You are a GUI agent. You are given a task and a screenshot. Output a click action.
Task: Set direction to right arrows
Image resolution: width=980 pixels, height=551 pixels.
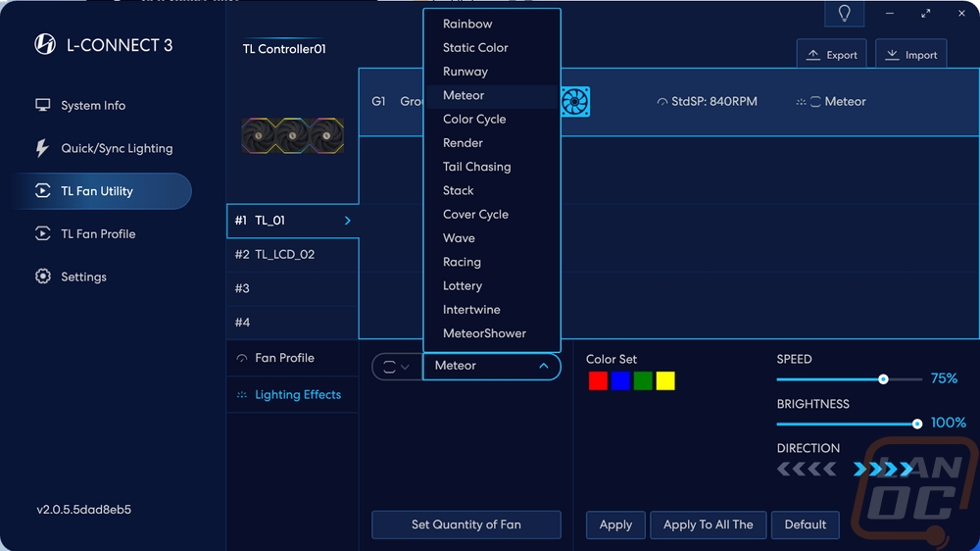pyautogui.click(x=883, y=469)
